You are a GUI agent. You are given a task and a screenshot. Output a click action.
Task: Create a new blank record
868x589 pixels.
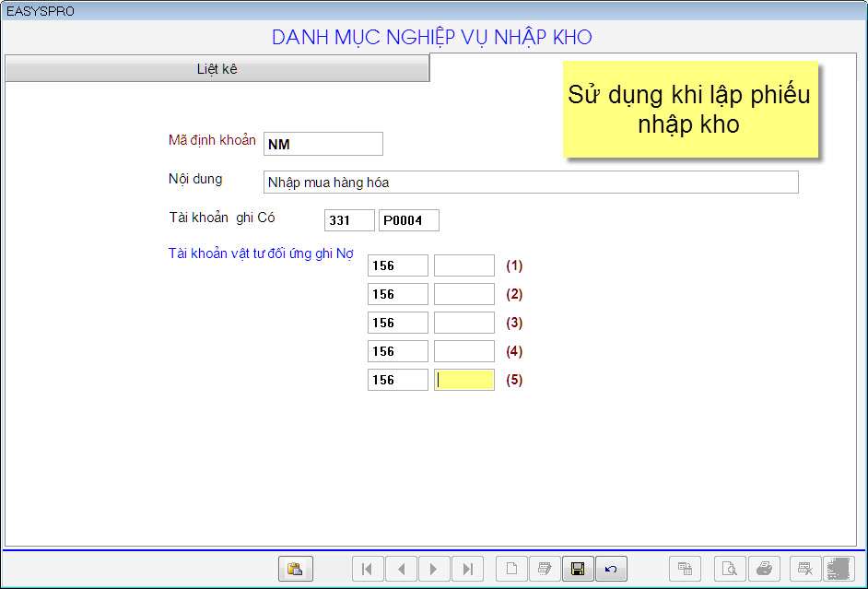coord(511,569)
